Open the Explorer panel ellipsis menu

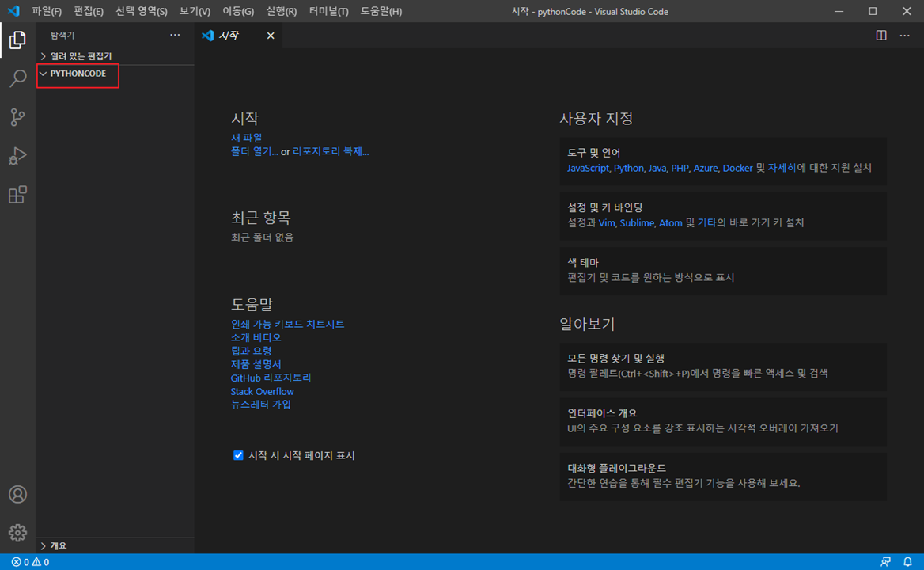point(175,35)
